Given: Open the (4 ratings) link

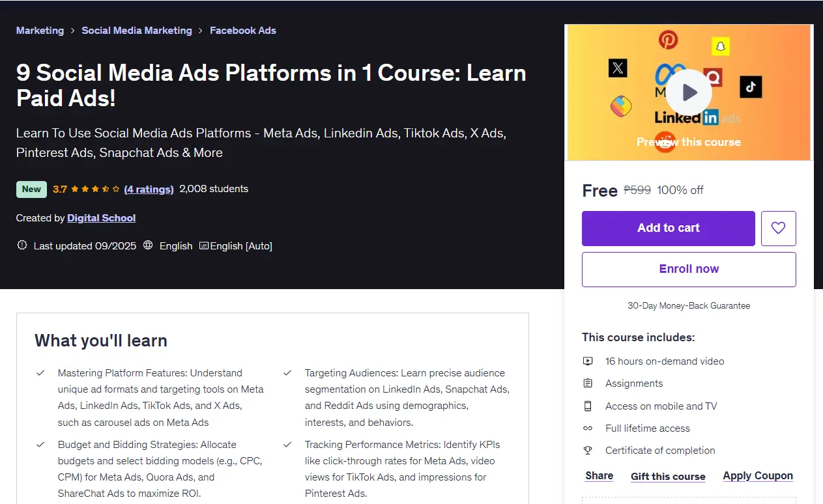Looking at the screenshot, I should (149, 189).
